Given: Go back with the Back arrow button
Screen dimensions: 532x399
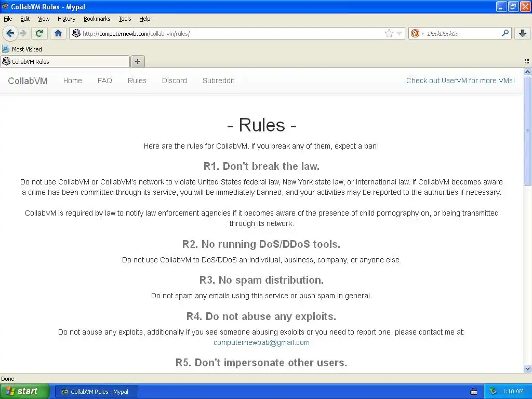Looking at the screenshot, I should click(10, 33).
